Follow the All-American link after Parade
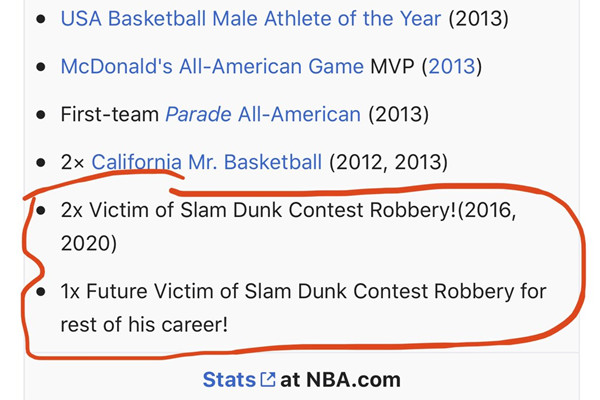The height and width of the screenshot is (400, 600). 299,114
